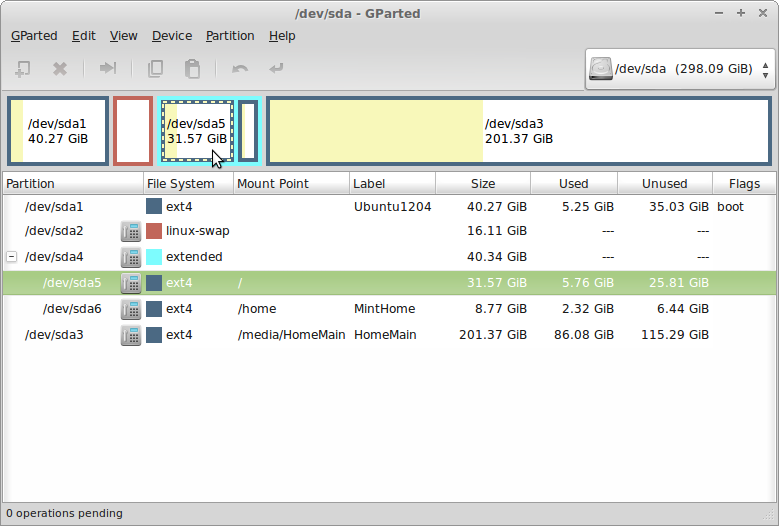The height and width of the screenshot is (526, 779).
Task: Select /dev/sda1 block in disk graphic
Action: pos(58,131)
